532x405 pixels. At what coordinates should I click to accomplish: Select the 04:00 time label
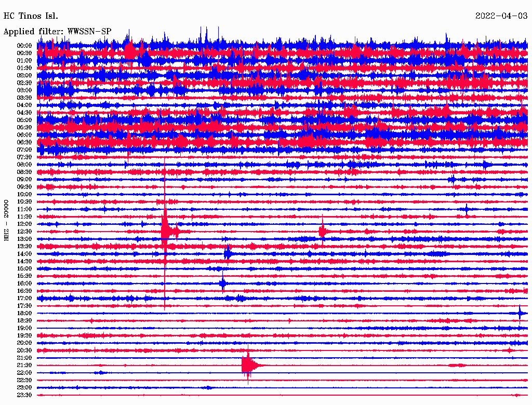(24, 105)
